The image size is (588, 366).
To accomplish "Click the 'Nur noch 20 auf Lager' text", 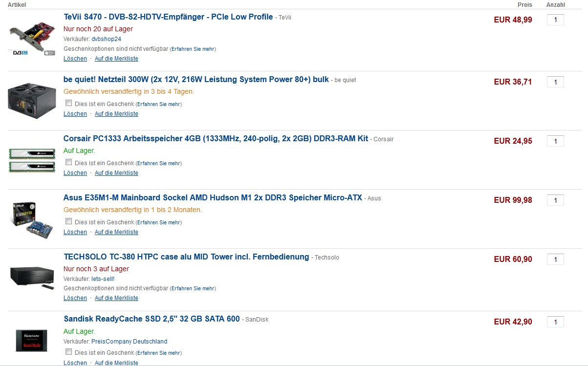I will 98,29.
